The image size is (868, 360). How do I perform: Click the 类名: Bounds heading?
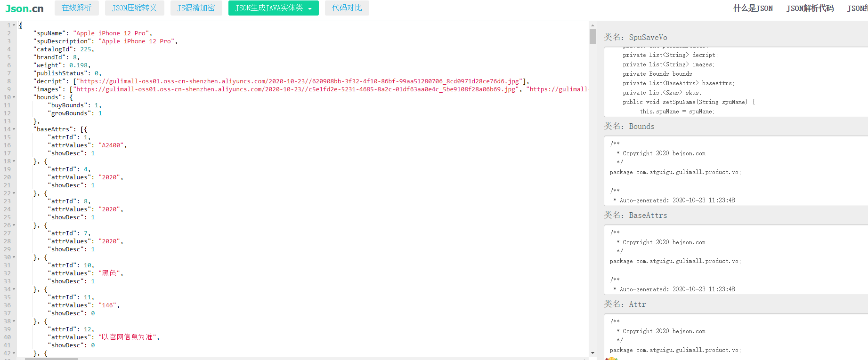[629, 126]
